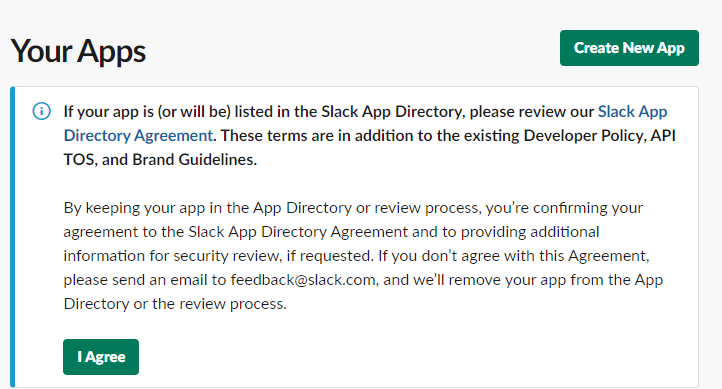Accept terms with the I Agree button
Viewport: 722px width, 389px height.
coord(101,357)
